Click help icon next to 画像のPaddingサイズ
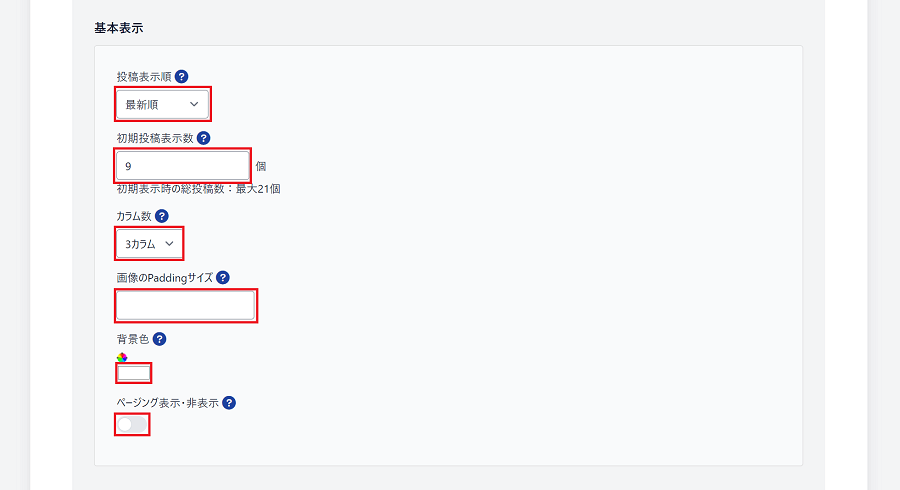Viewport: 900px width, 490px height. (x=223, y=278)
